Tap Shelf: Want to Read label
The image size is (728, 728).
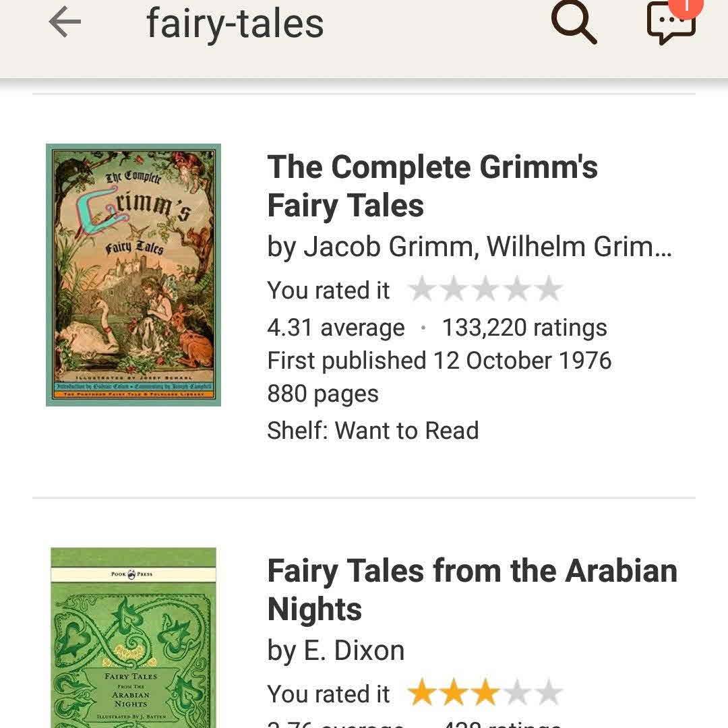tap(373, 430)
